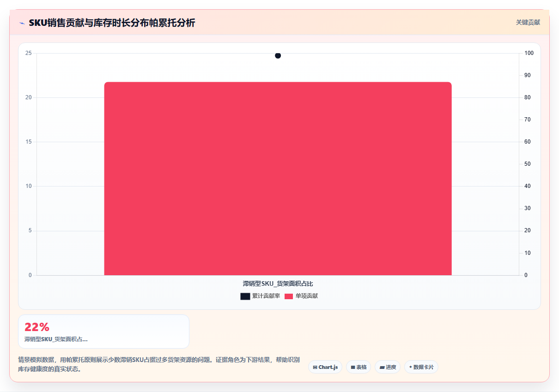This screenshot has height=392, width=559.
Task: Click the x-axis label 滞销型SKU_货架面积占比
Action: [278, 283]
